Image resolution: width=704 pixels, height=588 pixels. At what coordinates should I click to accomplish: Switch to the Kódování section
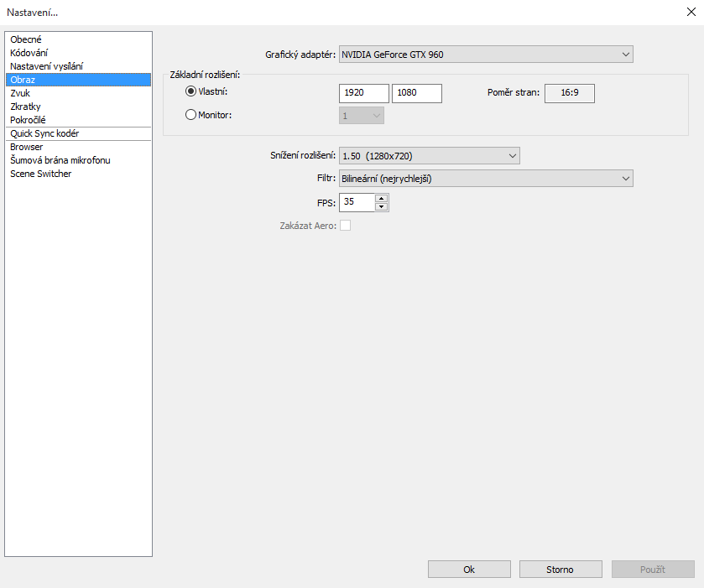point(29,53)
